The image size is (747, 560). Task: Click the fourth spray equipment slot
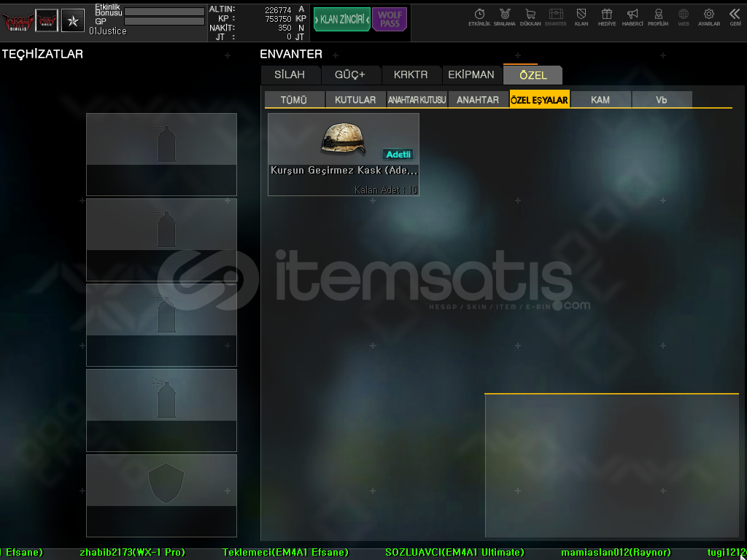161,410
